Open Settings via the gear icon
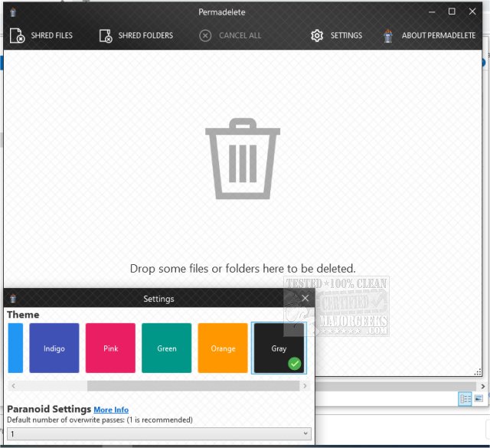Image resolution: width=490 pixels, height=448 pixels. (317, 36)
